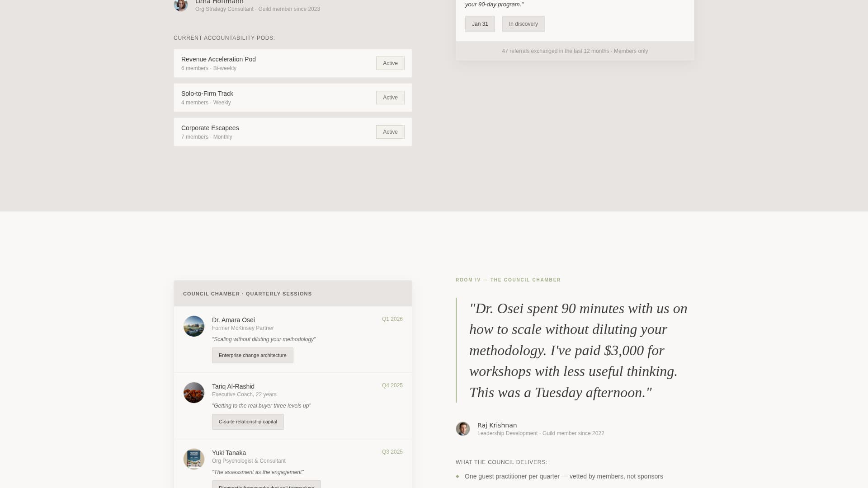Select the Jan 31 date chip

pyautogui.click(x=480, y=23)
